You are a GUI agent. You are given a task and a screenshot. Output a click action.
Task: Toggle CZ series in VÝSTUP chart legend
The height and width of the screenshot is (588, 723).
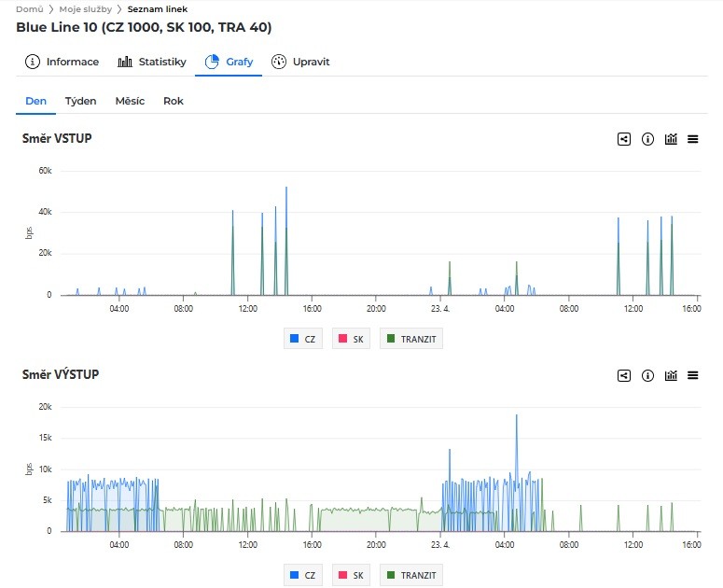[302, 575]
